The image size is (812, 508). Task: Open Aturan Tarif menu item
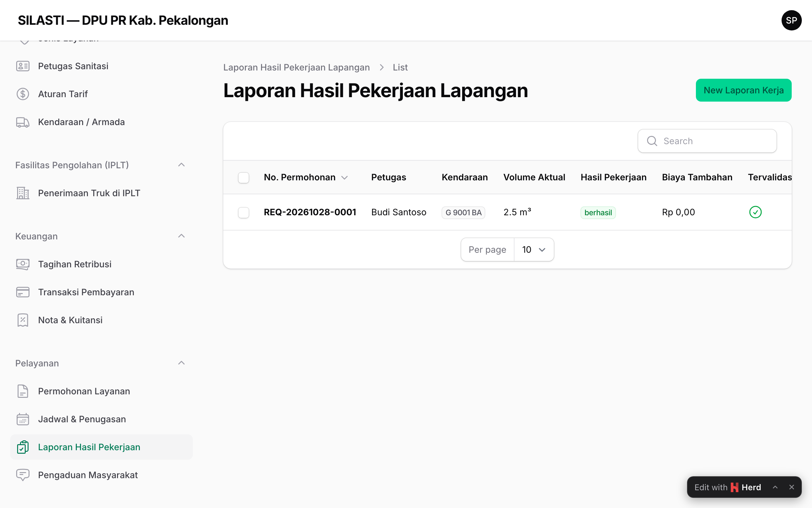101,94
